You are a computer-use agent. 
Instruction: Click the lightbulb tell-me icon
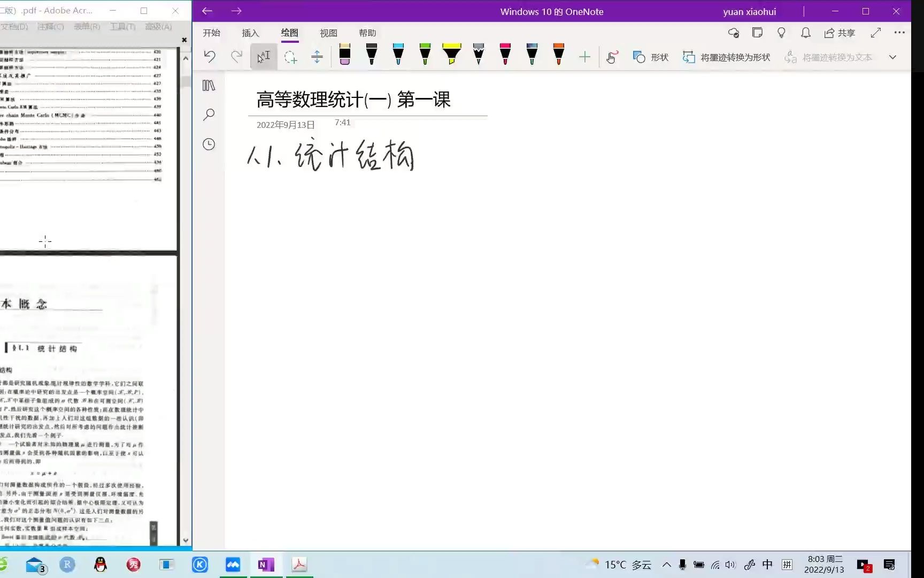tap(781, 33)
